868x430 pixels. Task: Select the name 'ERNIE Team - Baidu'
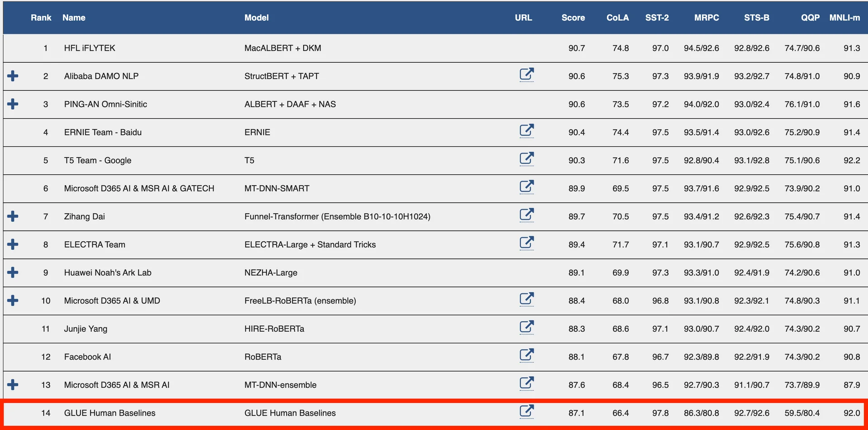103,132
